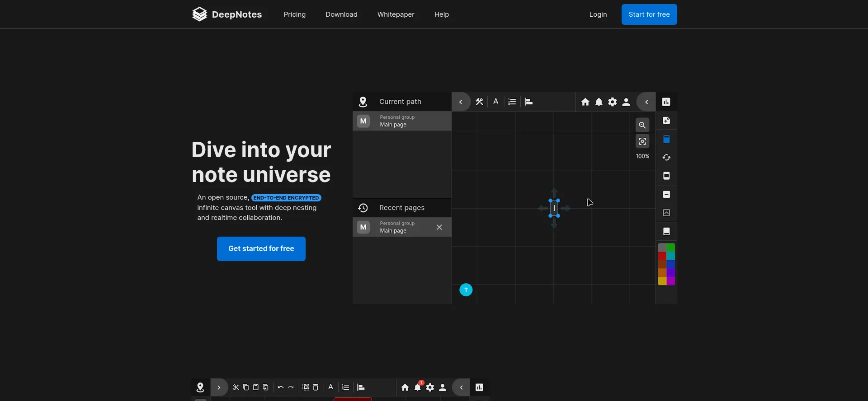
Task: Pick the green color swatch
Action: coord(670,247)
